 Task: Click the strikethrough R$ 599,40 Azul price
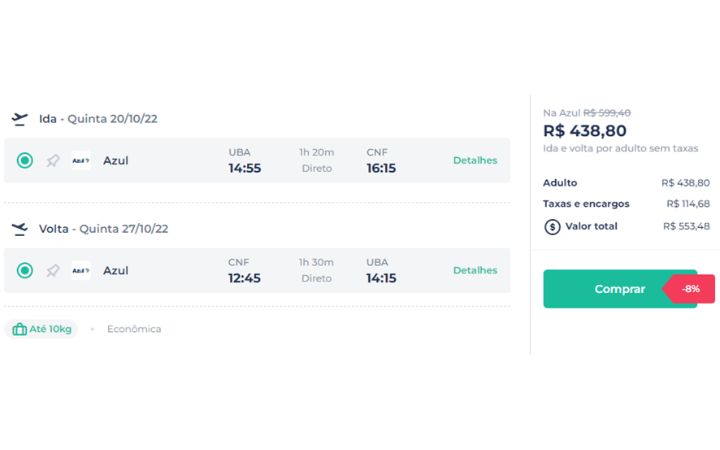(607, 113)
